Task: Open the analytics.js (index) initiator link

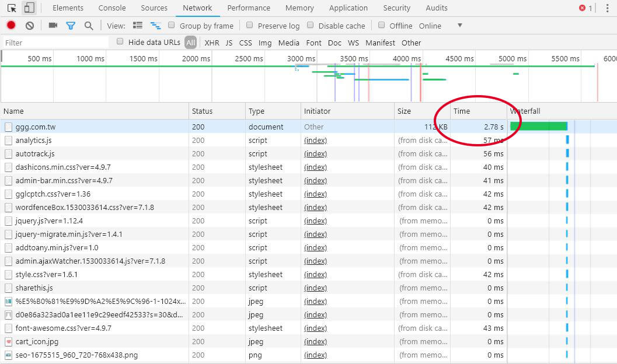Action: pos(315,141)
